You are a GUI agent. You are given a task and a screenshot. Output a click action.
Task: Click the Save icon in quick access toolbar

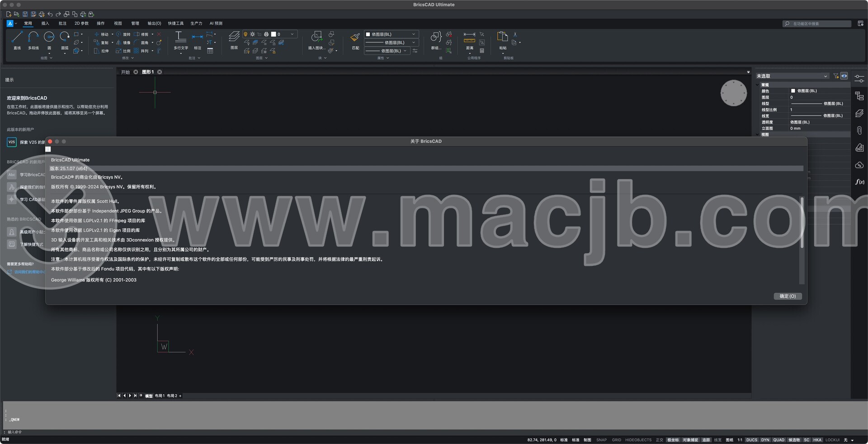tap(25, 14)
